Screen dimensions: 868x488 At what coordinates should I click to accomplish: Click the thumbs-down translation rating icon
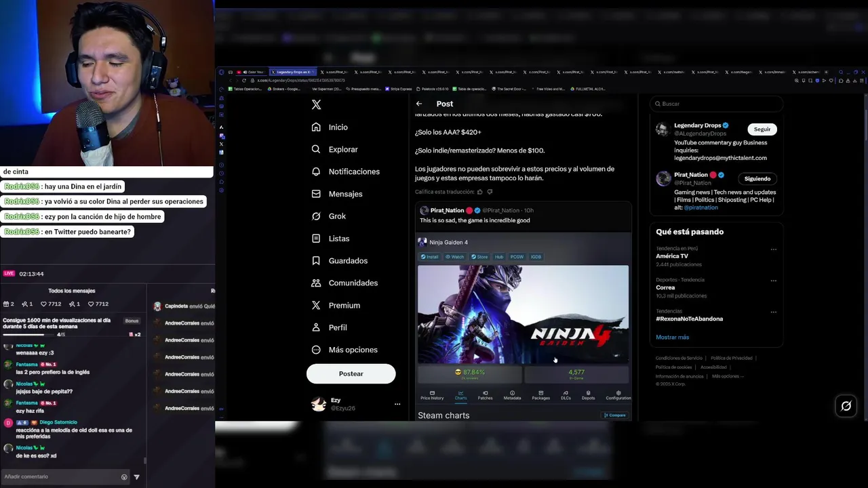tap(490, 192)
